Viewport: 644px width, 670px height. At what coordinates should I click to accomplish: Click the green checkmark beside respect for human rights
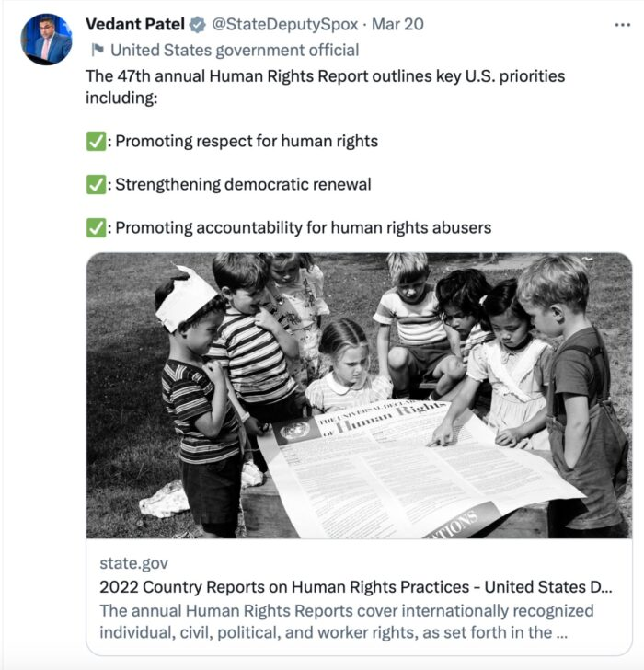point(96,142)
